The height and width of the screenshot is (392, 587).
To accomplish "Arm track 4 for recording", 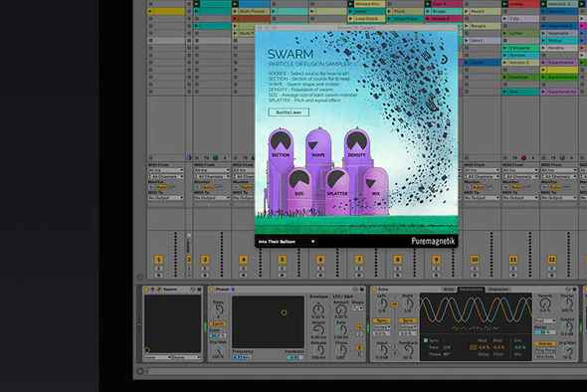I will 244,276.
